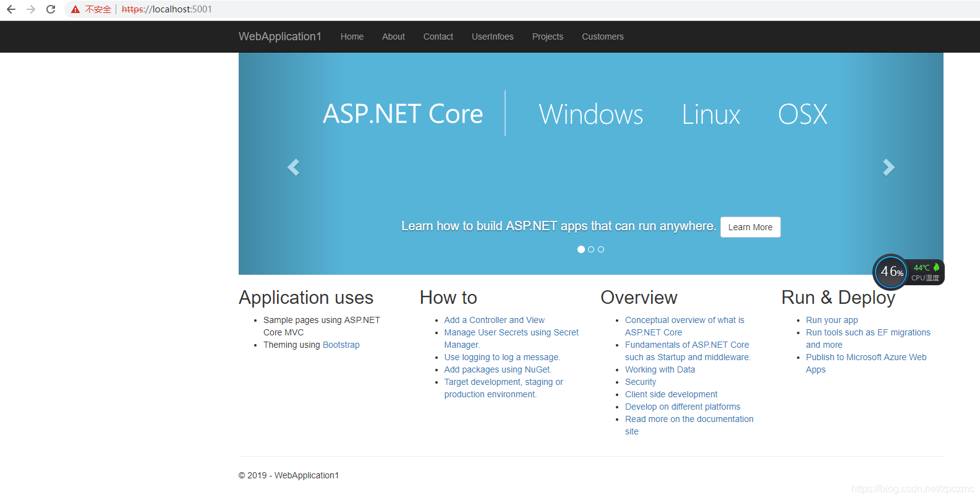Viewport: 980px width, 500px height.
Task: Click the Learn More button
Action: click(x=751, y=227)
